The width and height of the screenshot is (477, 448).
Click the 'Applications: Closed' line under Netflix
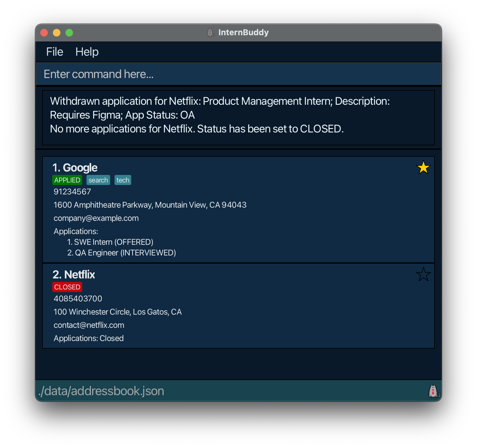click(x=88, y=338)
